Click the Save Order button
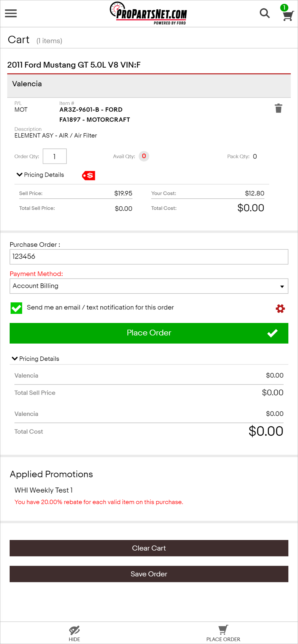Image resolution: width=298 pixels, height=644 pixels. click(x=149, y=574)
